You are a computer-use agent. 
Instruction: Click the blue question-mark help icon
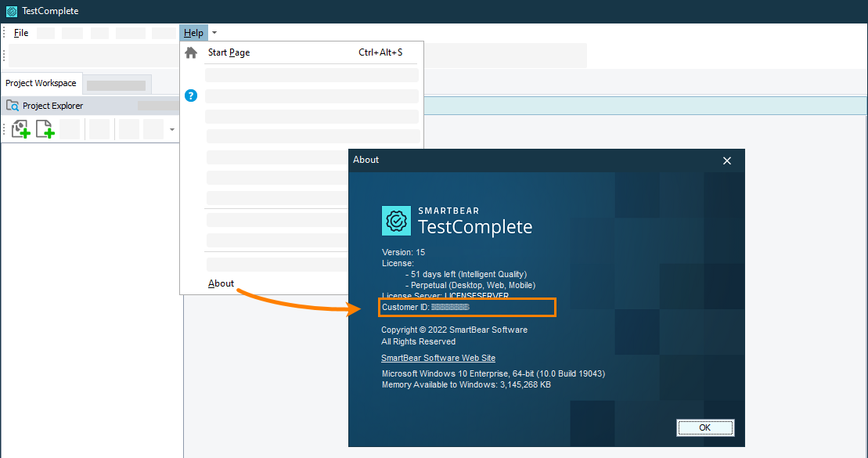pyautogui.click(x=191, y=96)
